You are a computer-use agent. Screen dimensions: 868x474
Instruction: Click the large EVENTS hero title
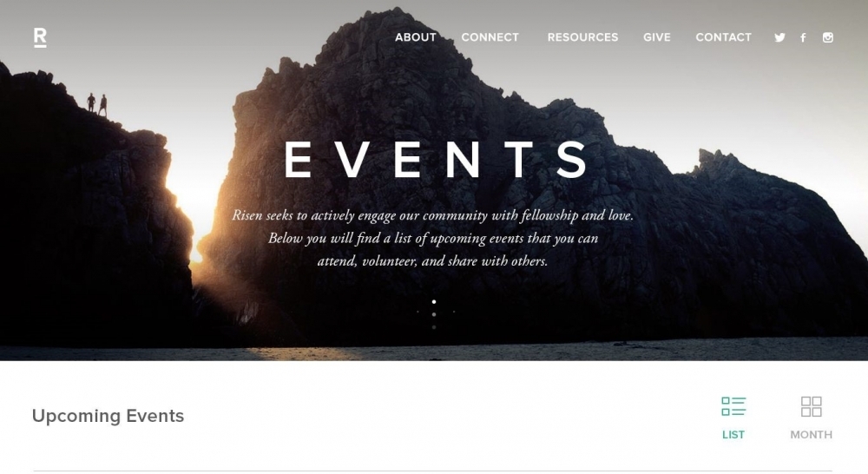point(437,160)
